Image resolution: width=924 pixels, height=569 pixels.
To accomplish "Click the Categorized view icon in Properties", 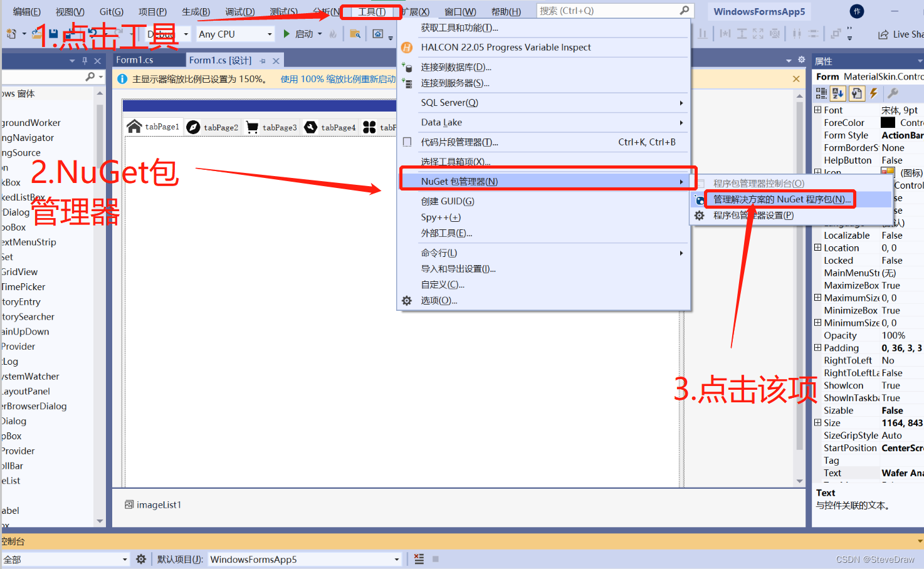I will click(x=821, y=93).
